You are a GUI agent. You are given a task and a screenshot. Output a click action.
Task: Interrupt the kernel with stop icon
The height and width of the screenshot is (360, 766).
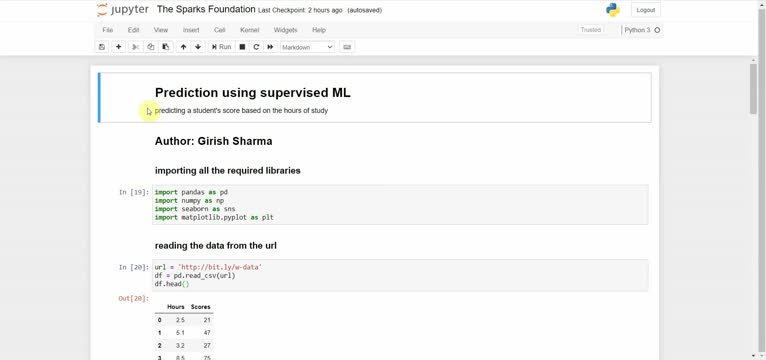(242, 47)
